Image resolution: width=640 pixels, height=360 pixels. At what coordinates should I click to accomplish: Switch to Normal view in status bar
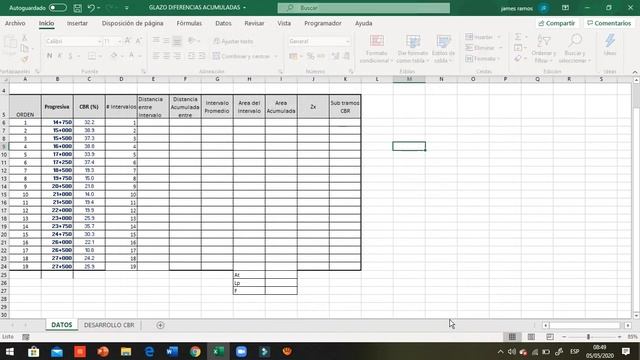click(512, 337)
